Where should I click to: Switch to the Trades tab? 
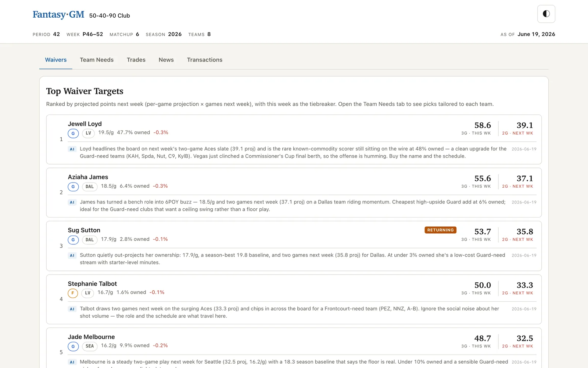click(x=136, y=60)
